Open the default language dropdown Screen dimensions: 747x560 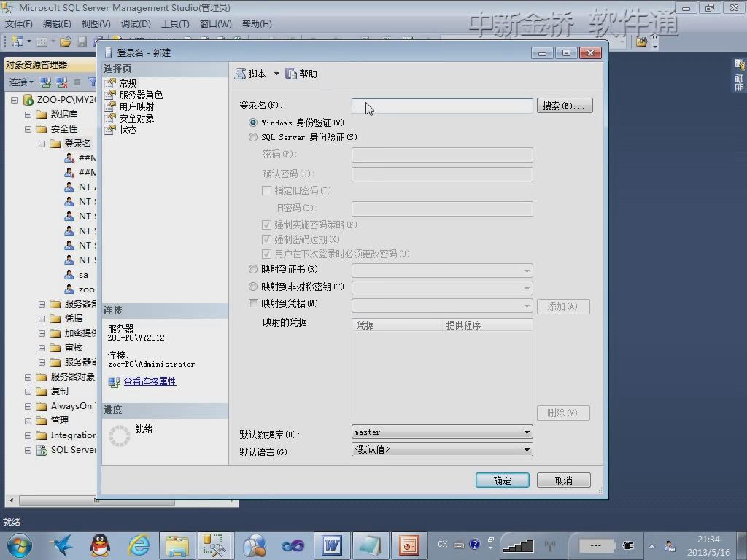click(x=442, y=449)
